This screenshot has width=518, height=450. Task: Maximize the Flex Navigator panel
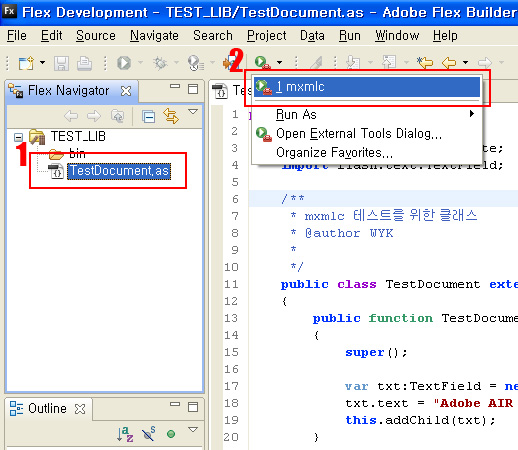193,89
